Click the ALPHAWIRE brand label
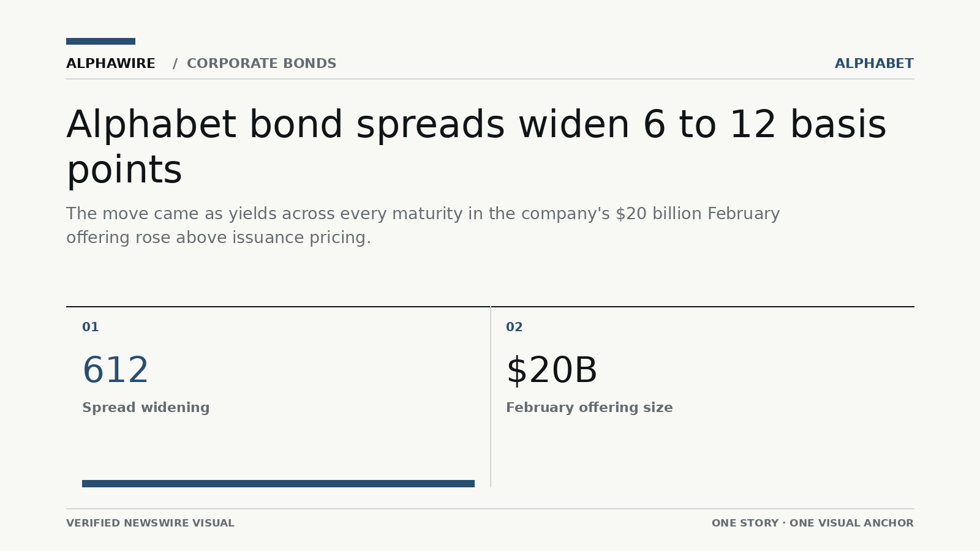Viewport: 980px width, 551px height. (110, 64)
